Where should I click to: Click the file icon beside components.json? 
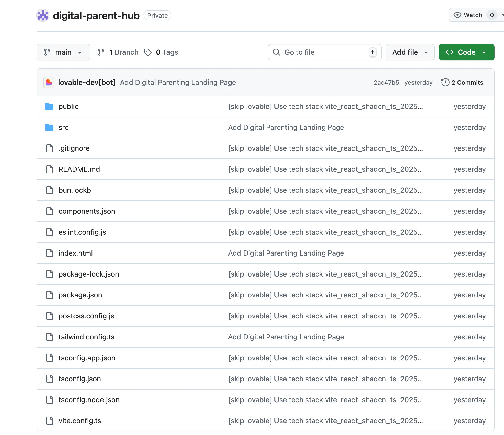coord(50,211)
